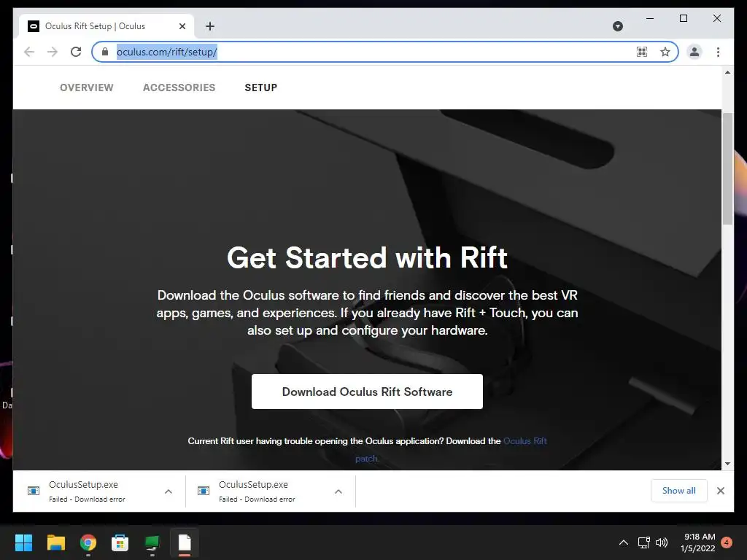Open the Windows Start menu
The height and width of the screenshot is (560, 747).
(23, 542)
